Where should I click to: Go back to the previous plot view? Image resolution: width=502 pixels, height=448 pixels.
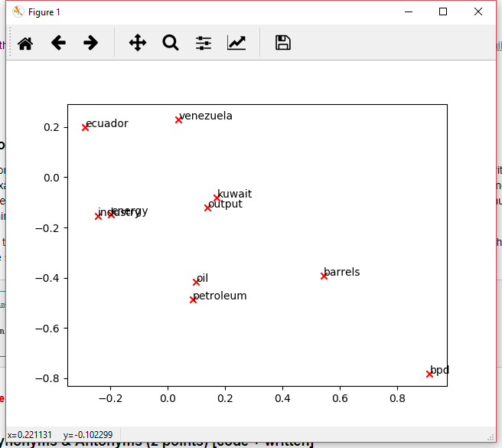58,43
